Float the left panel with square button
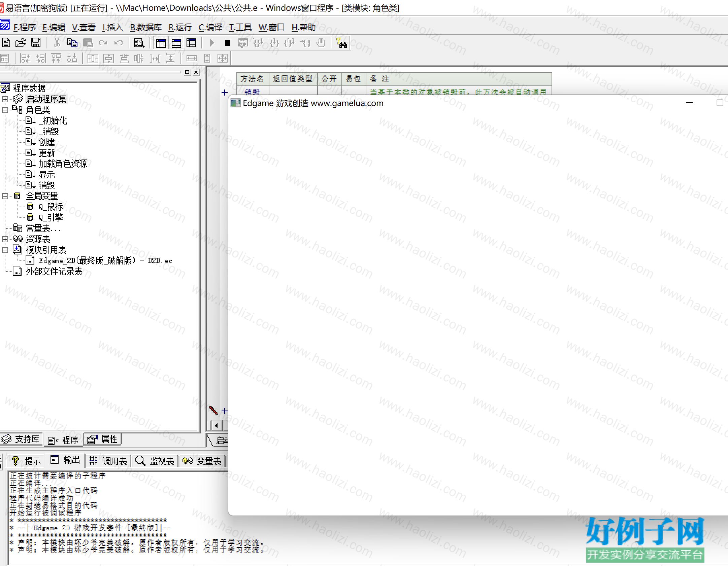This screenshot has height=566, width=728. [188, 72]
